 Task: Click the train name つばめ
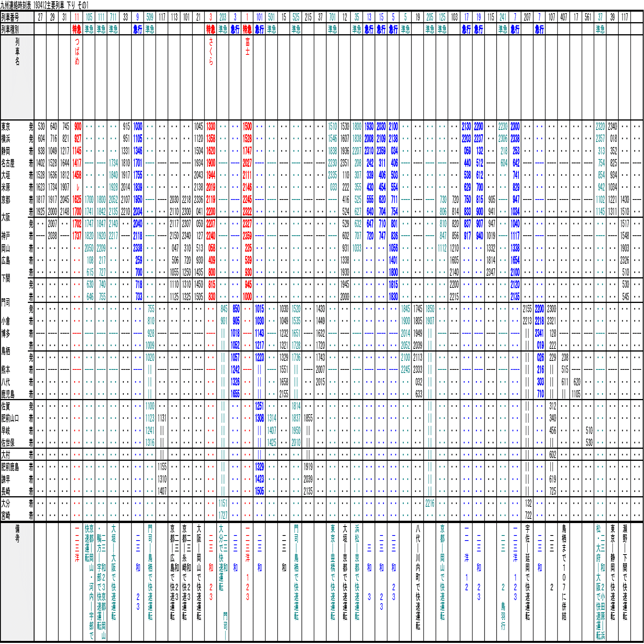(77, 52)
